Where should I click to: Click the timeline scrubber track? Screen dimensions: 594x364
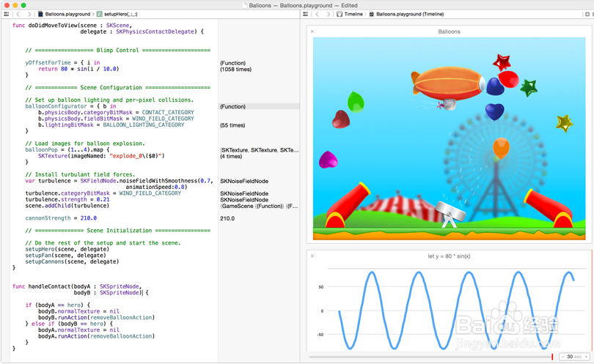tap(430, 357)
